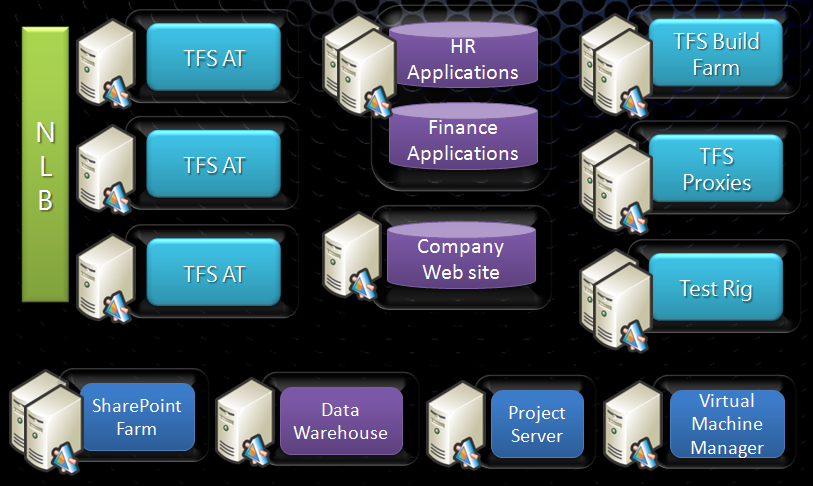
Task: Click the server icon beside HR Applications
Action: coord(359,65)
